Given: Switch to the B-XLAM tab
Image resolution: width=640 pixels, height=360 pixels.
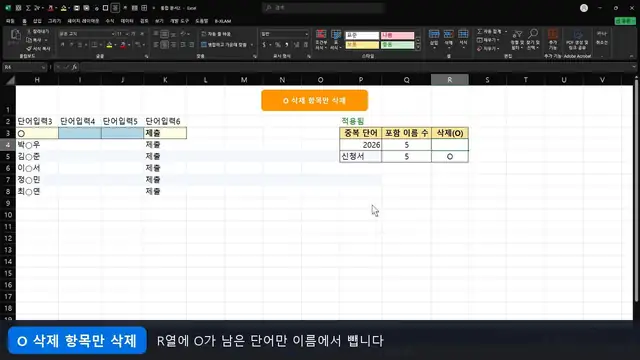Looking at the screenshot, I should [x=223, y=21].
